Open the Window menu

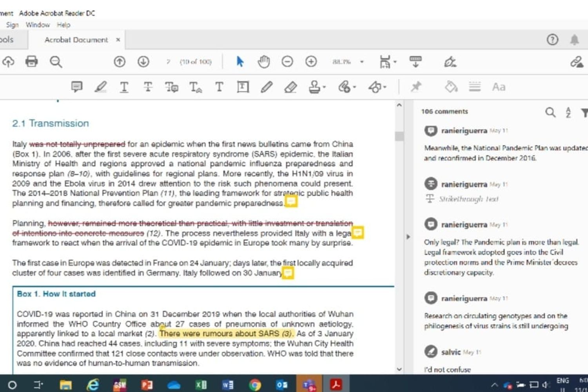click(x=38, y=25)
